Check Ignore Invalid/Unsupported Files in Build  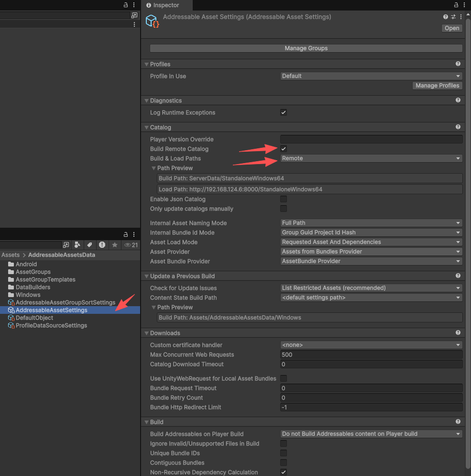coord(284,443)
